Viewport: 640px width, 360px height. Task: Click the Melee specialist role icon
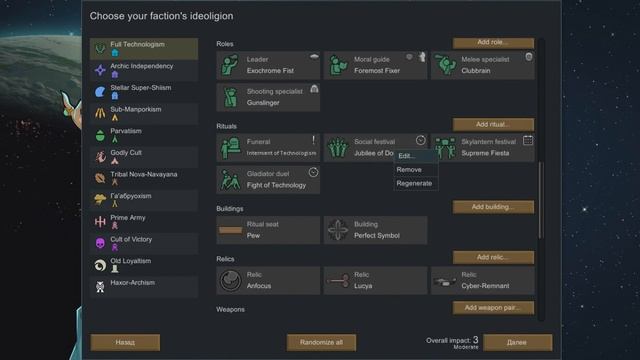445,65
